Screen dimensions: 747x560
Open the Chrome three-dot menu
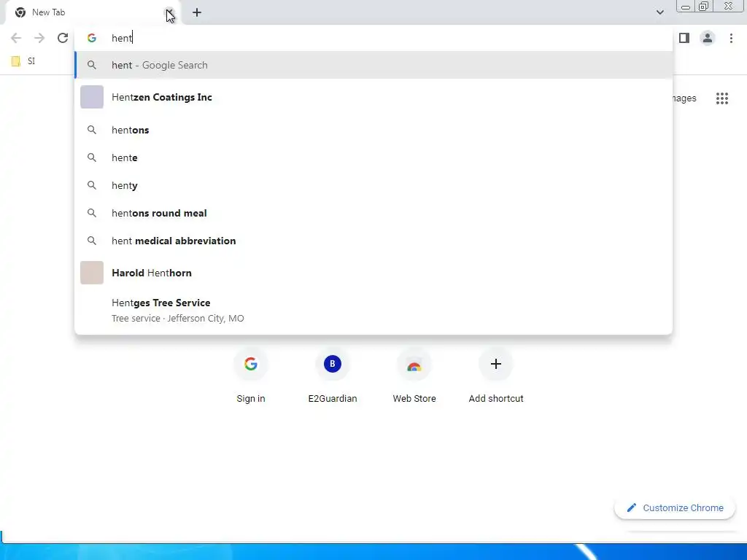click(x=731, y=38)
